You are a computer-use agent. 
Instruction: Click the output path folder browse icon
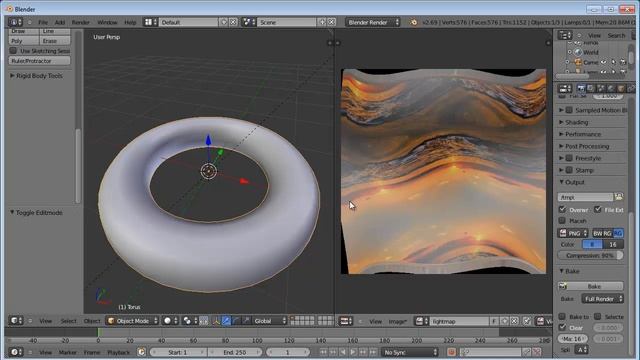pos(619,197)
